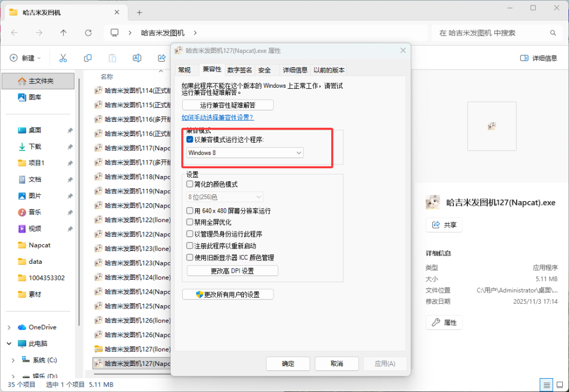Image resolution: width=569 pixels, height=392 pixels.
Task: Go up one folder level with the up-arrow icon
Action: pos(63,33)
